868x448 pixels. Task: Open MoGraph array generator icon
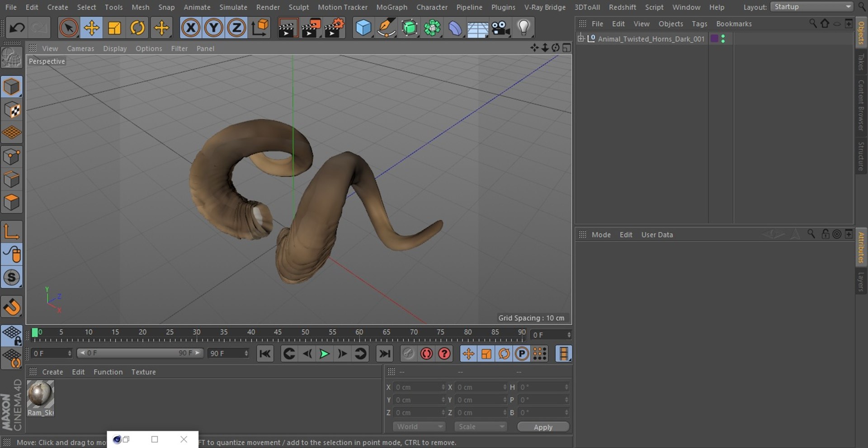(432, 28)
